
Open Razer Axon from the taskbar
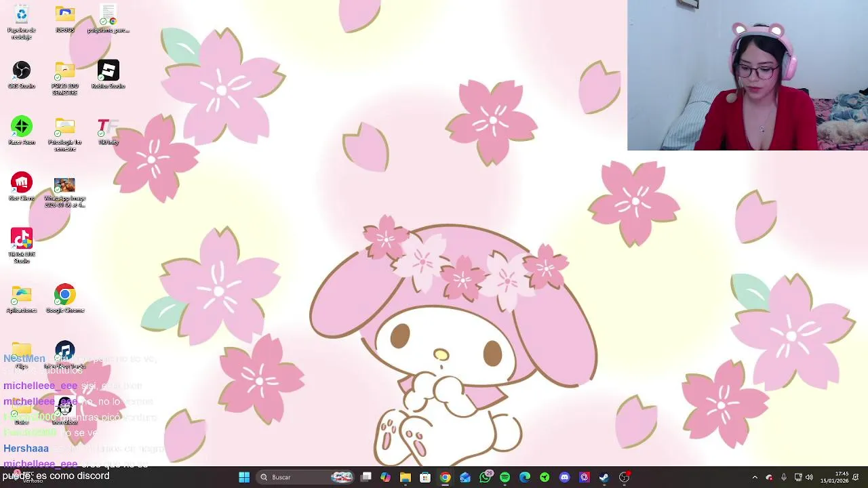(545, 477)
